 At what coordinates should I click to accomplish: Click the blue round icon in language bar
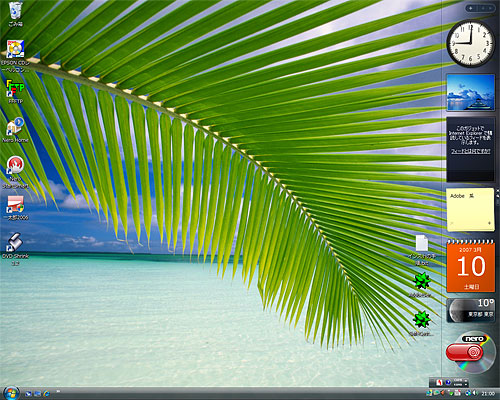coord(448,382)
